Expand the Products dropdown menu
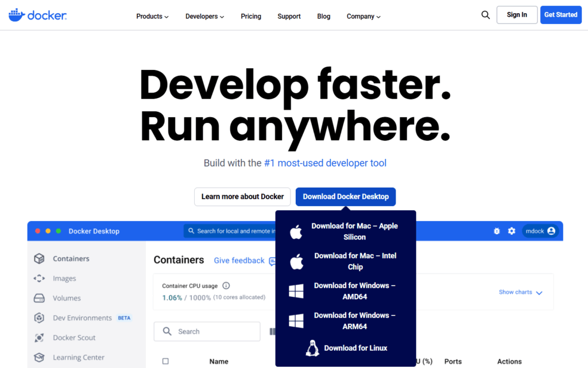 [x=152, y=17]
